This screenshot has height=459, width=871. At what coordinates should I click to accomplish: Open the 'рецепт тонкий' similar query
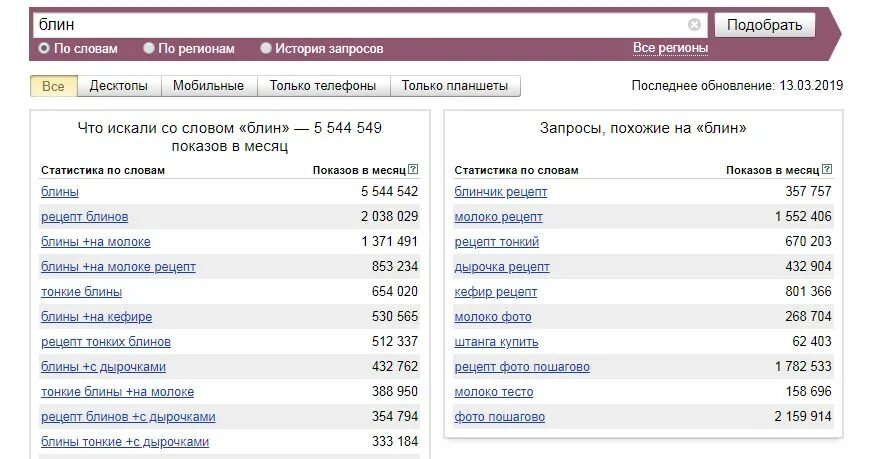[x=497, y=242]
